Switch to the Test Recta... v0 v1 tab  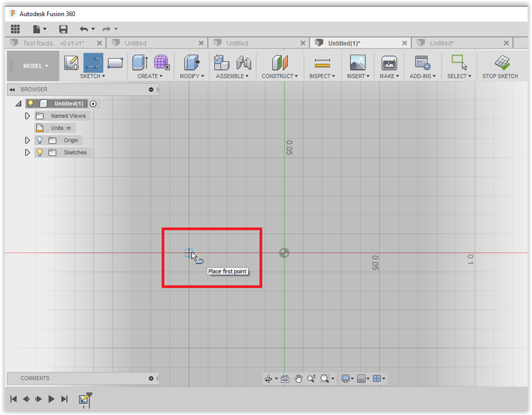pos(53,43)
